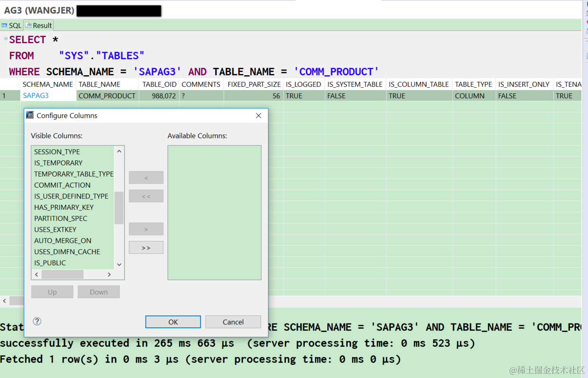Click the IS_COLUMN_TABLE column header
588x378 pixels.
419,84
